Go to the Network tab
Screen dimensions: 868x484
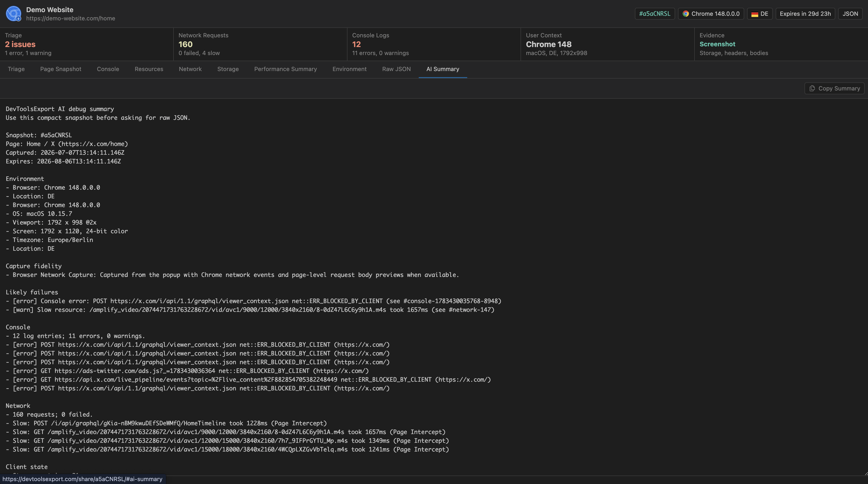[190, 69]
